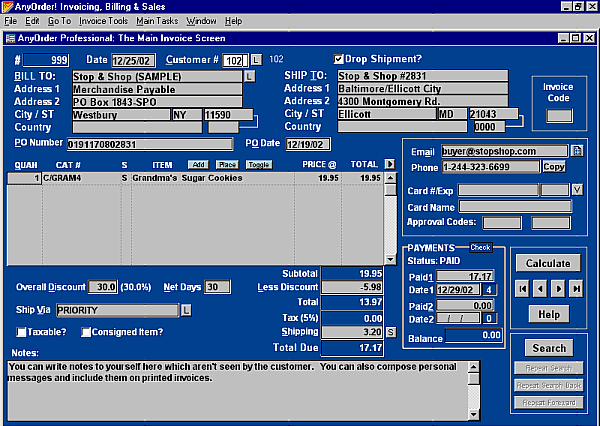Click the Repeat Search button

click(x=549, y=368)
